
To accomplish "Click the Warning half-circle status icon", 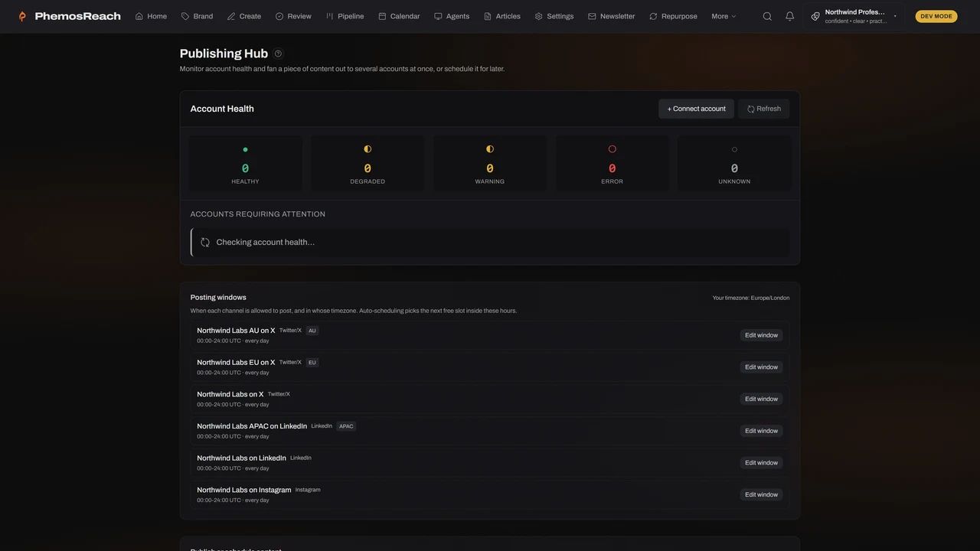I will [490, 149].
